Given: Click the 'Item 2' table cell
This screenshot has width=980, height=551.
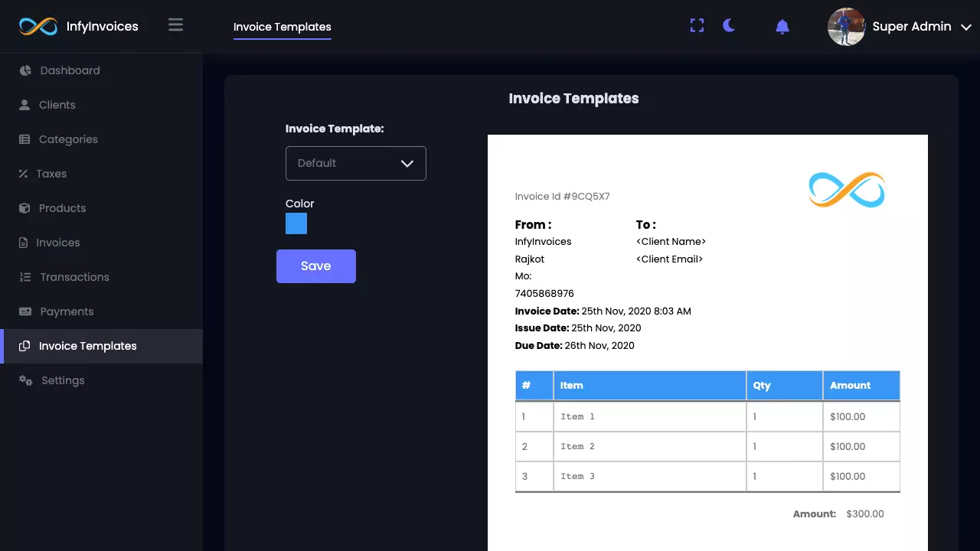Looking at the screenshot, I should 650,447.
